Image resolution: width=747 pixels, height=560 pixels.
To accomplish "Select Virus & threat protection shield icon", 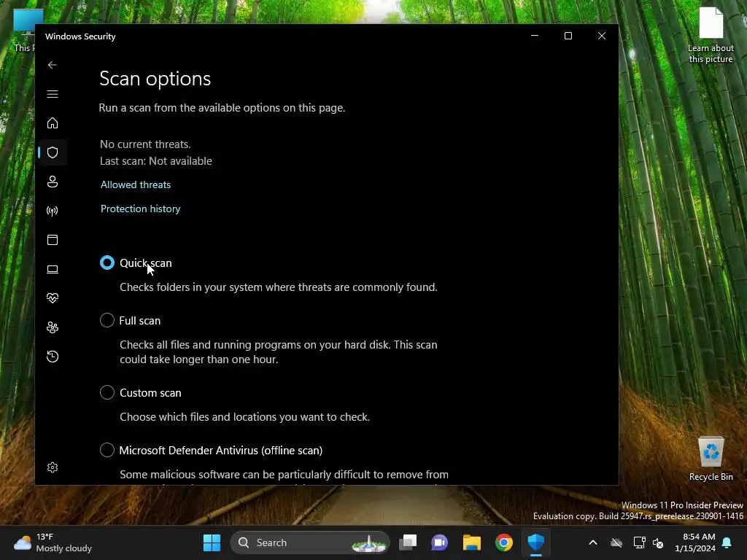I will (53, 152).
